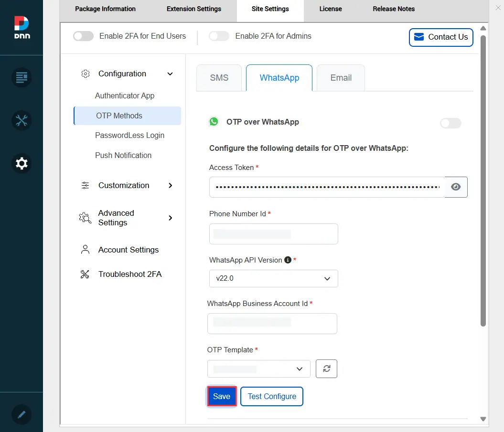Open the Manage tools icon in DNN sidebar
The width and height of the screenshot is (504, 432).
[21, 120]
